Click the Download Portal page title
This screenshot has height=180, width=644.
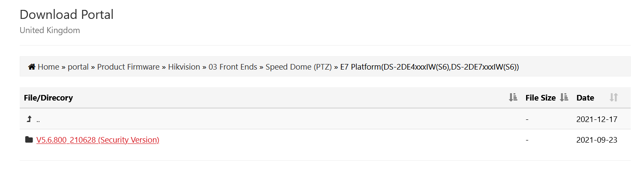coord(66,15)
